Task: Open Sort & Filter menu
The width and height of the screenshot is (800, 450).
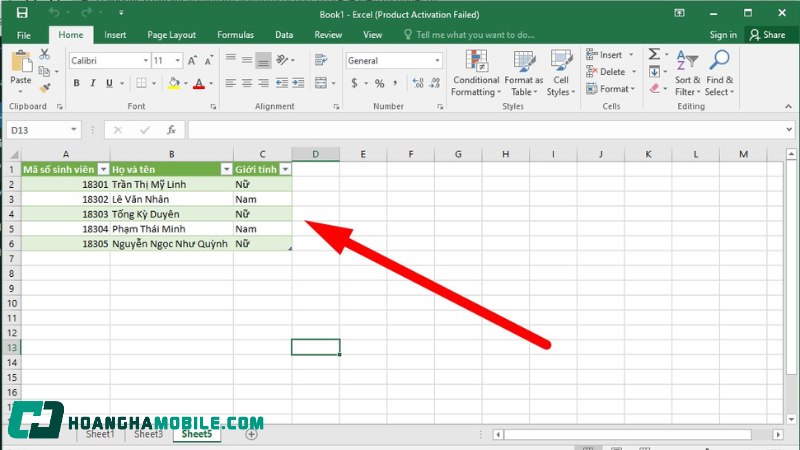Action: 687,73
